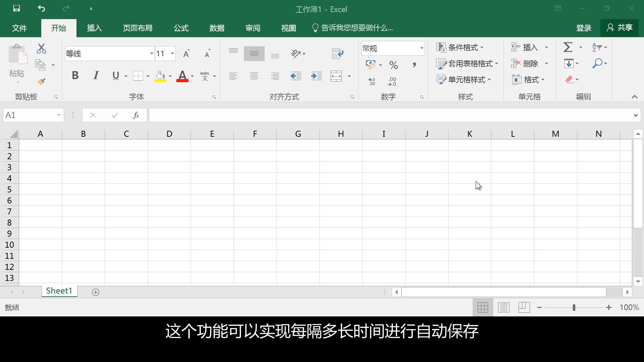Click the Copy icon
The width and height of the screenshot is (644, 362).
pos(40,65)
